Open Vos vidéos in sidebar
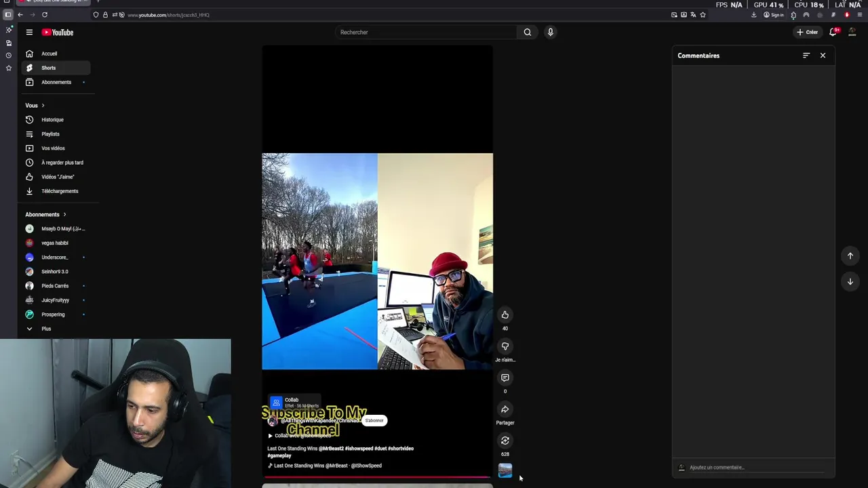The height and width of the screenshot is (488, 868). pos(55,148)
